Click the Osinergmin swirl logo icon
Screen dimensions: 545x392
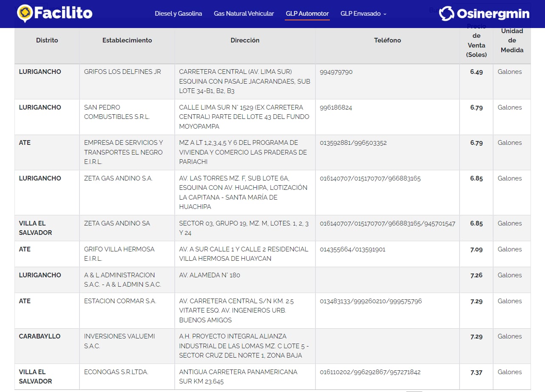click(x=447, y=14)
